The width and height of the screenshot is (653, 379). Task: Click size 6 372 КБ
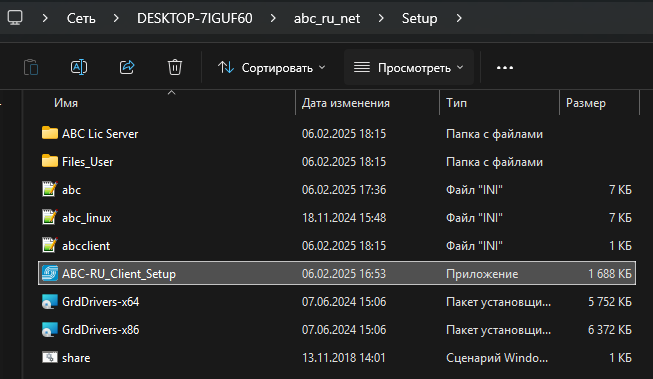[610, 329]
